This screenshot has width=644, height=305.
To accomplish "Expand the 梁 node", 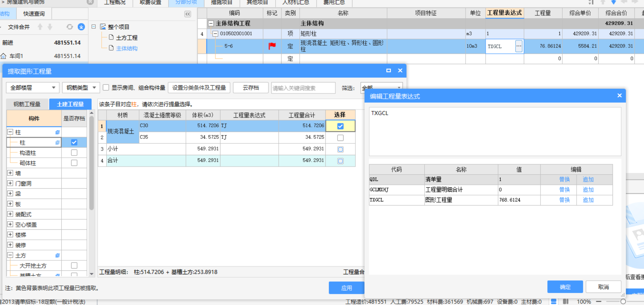I will (10, 194).
